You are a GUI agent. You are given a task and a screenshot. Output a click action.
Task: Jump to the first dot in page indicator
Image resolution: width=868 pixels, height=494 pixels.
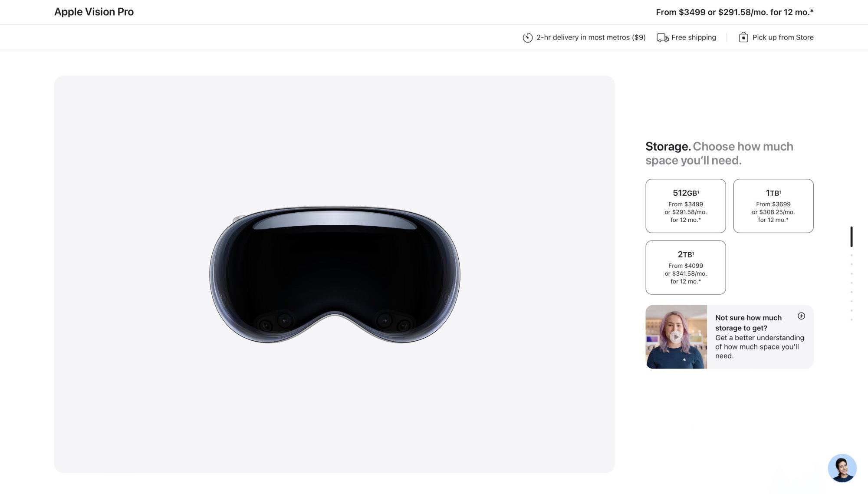coord(852,255)
